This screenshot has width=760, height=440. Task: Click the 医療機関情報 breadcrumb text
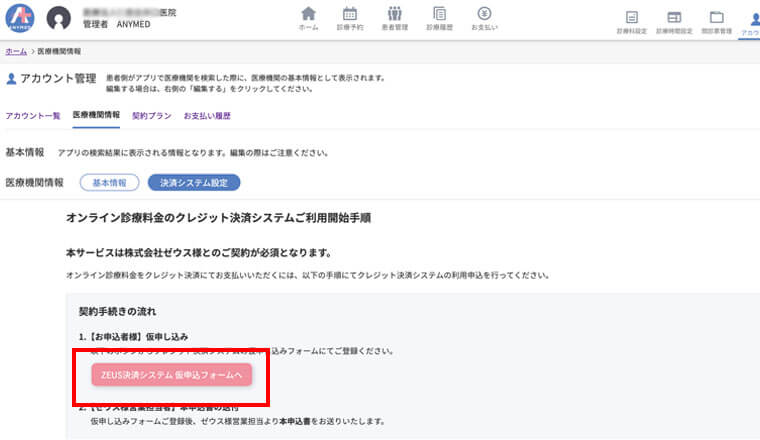click(59, 51)
